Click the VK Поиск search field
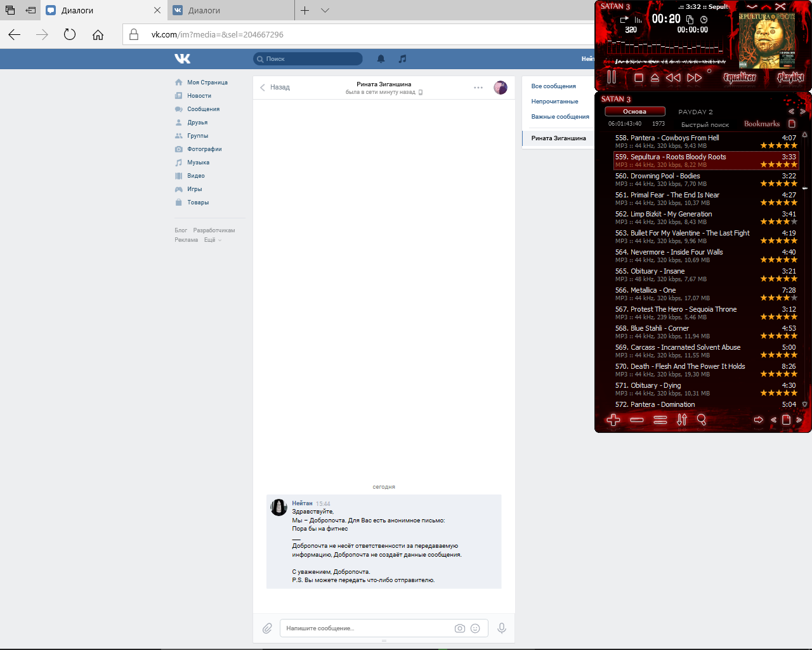Image resolution: width=812 pixels, height=650 pixels. (308, 59)
